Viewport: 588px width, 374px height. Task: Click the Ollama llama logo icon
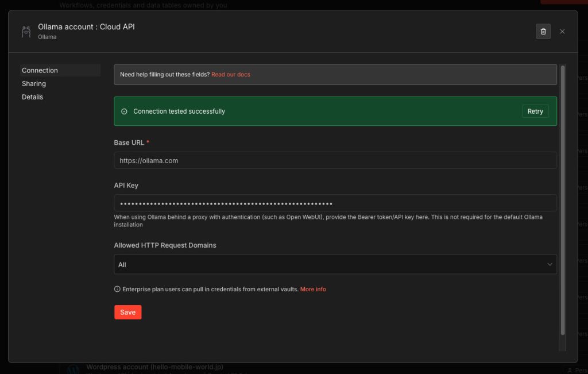(x=26, y=32)
